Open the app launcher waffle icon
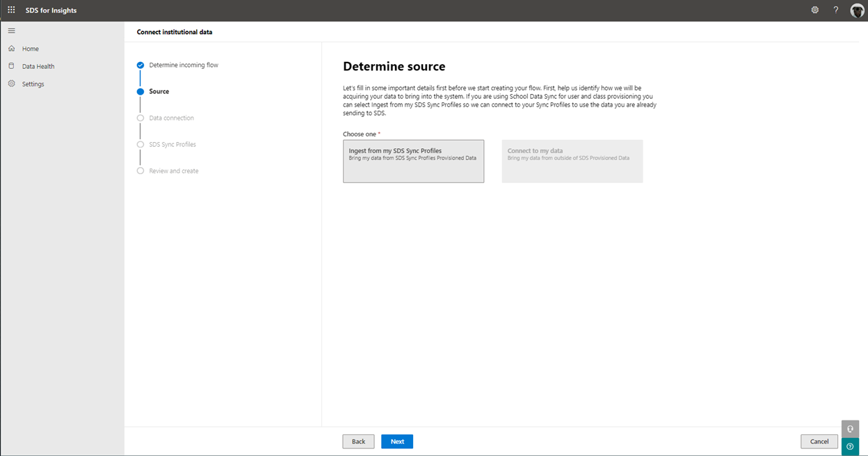 (11, 10)
